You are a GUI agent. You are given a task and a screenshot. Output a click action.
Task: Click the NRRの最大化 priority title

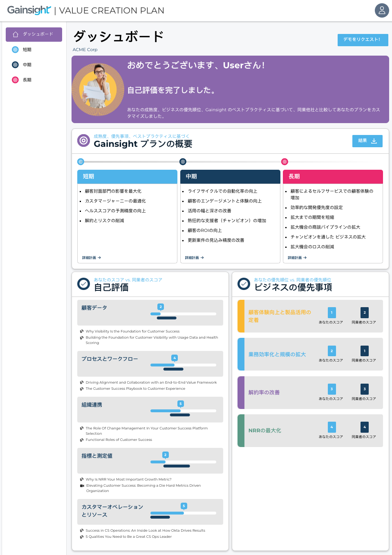(x=265, y=430)
